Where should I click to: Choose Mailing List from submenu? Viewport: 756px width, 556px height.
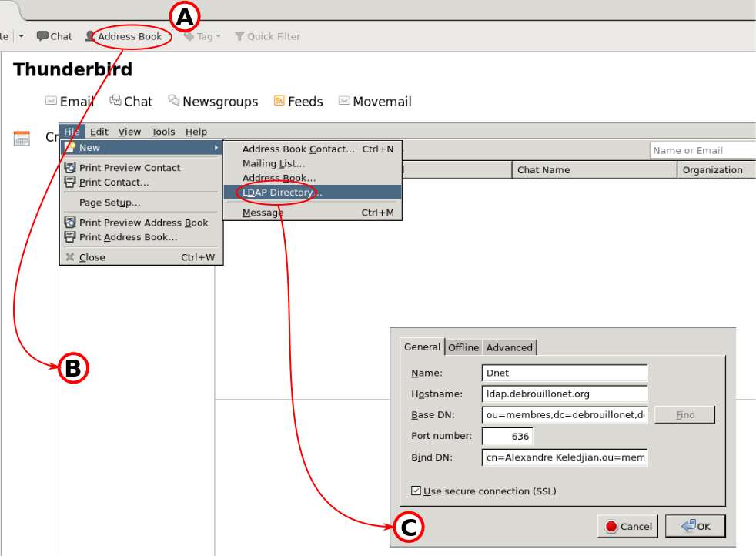pos(313,163)
